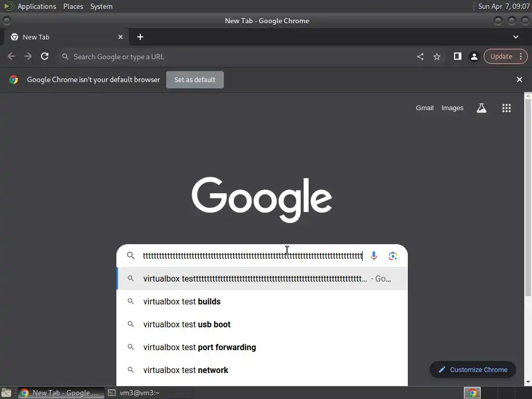Search by image with Lens icon
The height and width of the screenshot is (399, 532).
393,256
